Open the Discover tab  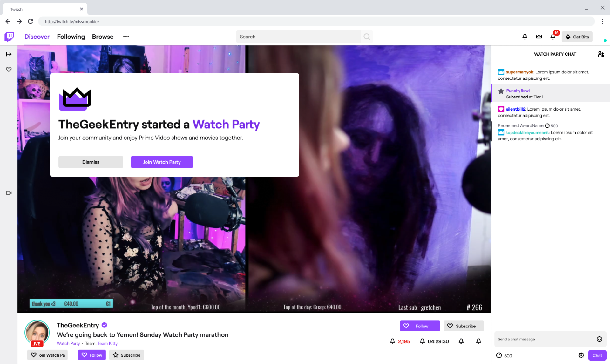pos(37,37)
